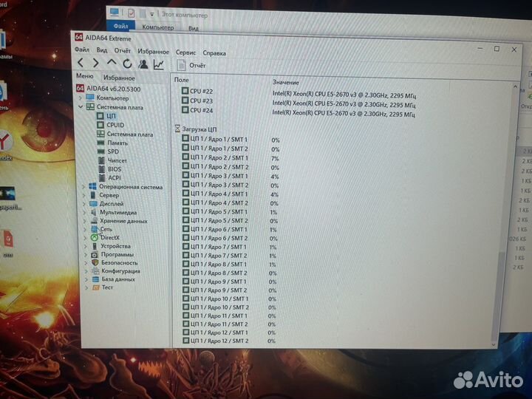Open the Сервис menu

(x=185, y=52)
